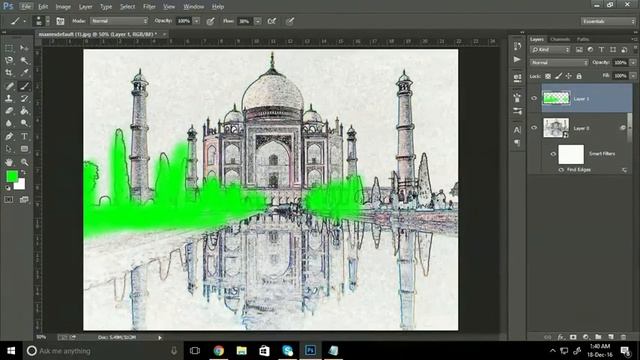
Task: Switch to the Channels tab
Action: (x=560, y=40)
